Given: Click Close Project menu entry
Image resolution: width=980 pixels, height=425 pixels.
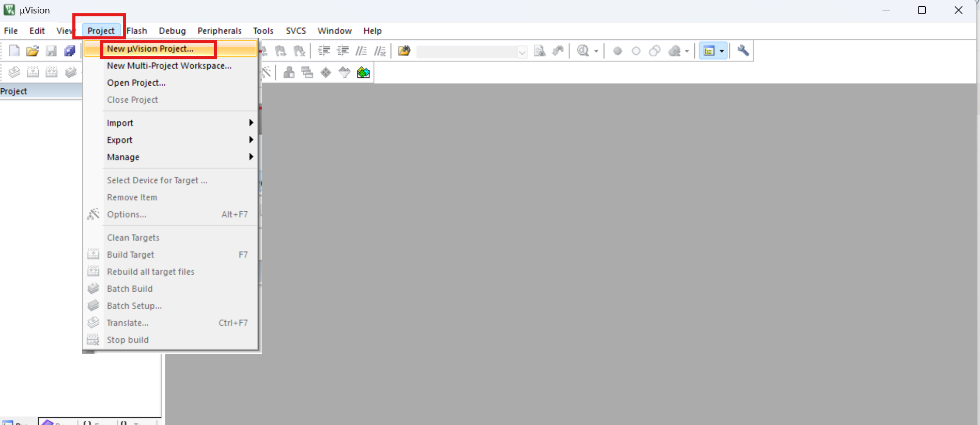Looking at the screenshot, I should [x=171, y=100].
